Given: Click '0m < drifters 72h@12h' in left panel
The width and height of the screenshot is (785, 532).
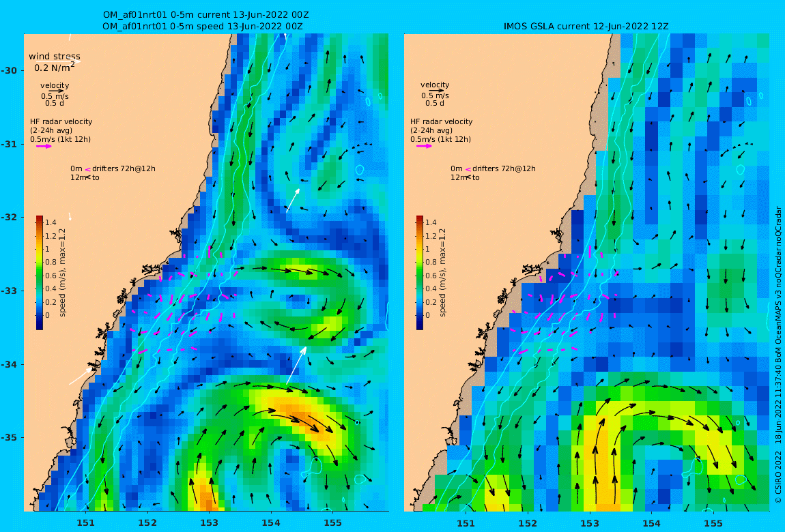Looking at the screenshot, I should (x=113, y=168).
